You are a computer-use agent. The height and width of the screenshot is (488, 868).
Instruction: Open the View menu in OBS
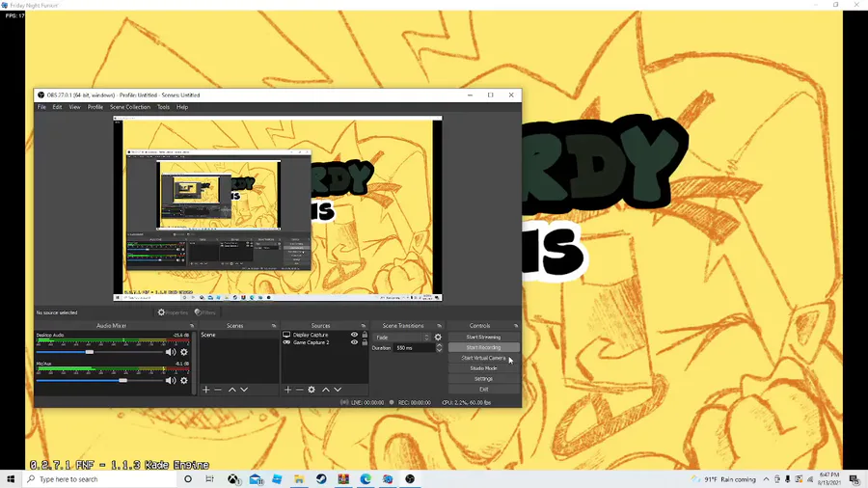[74, 107]
